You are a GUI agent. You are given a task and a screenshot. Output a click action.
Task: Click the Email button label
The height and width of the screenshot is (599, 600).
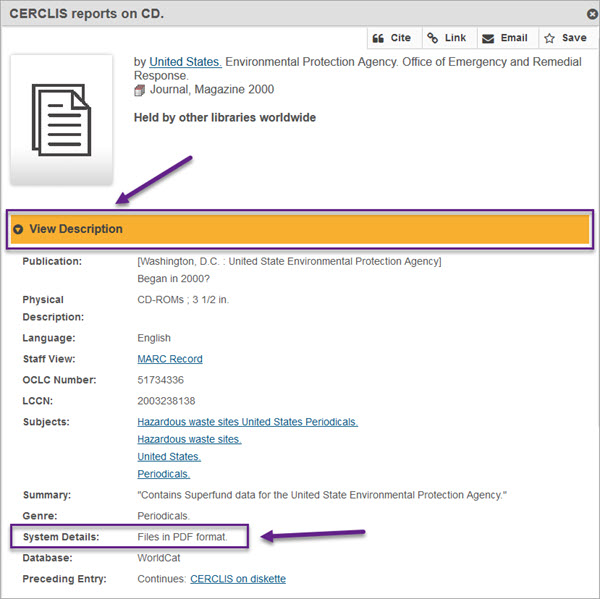(514, 38)
